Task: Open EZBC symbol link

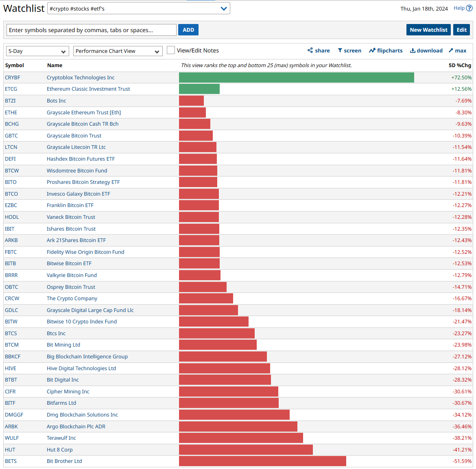Action: [x=11, y=205]
